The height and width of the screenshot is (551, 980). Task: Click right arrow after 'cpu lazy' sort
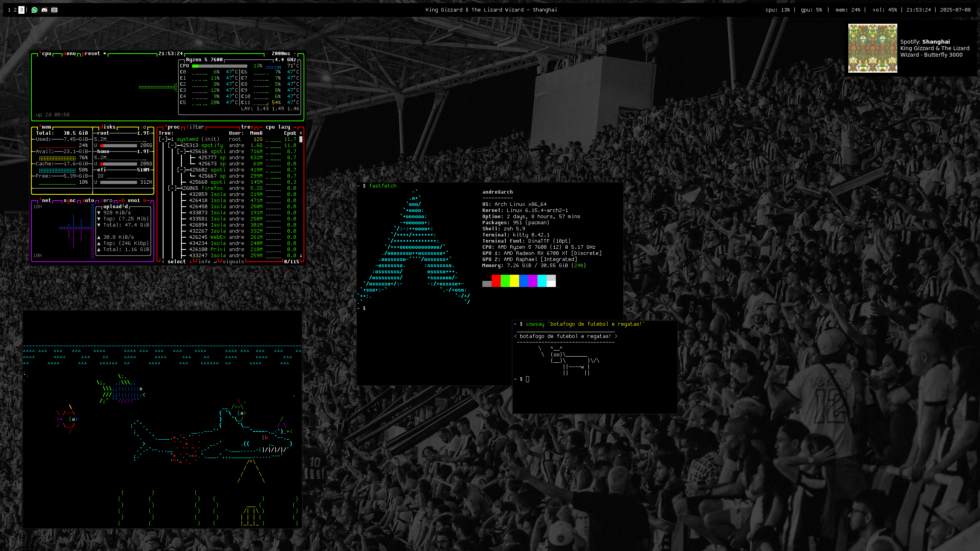(295, 127)
